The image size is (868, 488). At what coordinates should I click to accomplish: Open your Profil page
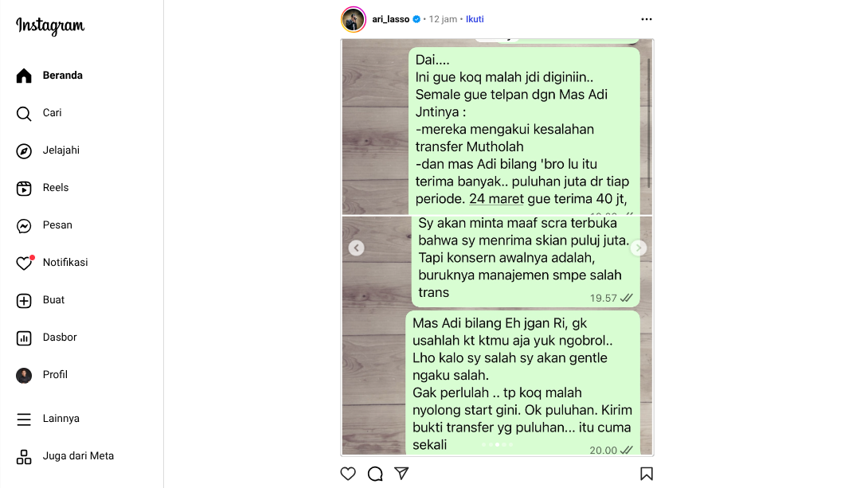coord(24,375)
